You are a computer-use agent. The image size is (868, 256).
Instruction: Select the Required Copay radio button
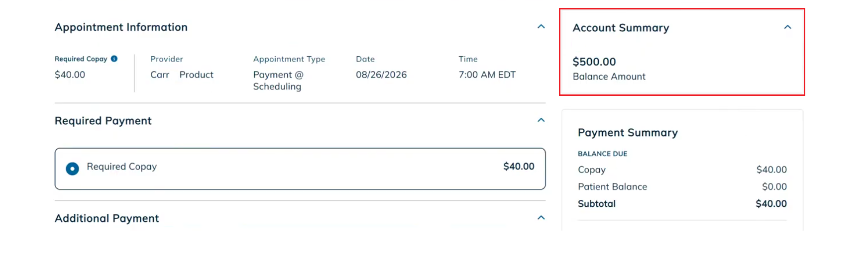(x=72, y=169)
